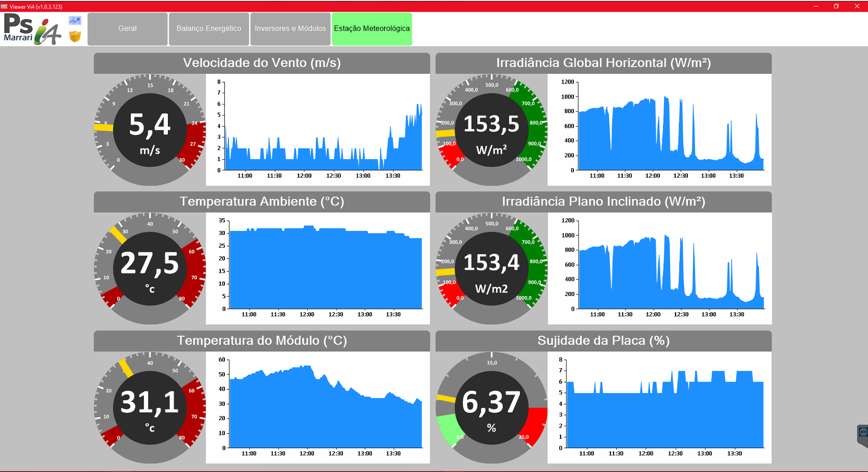Go to Inversores e Módulos tab
868x472 pixels.
(290, 29)
